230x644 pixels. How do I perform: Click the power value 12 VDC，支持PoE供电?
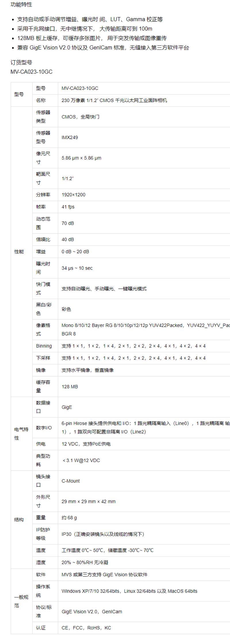click(86, 444)
